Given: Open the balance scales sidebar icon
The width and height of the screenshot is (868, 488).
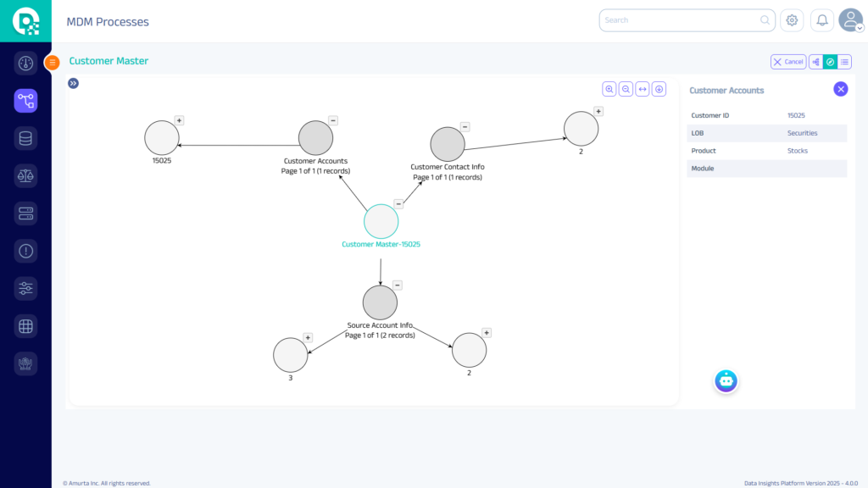Looking at the screenshot, I should 25,175.
